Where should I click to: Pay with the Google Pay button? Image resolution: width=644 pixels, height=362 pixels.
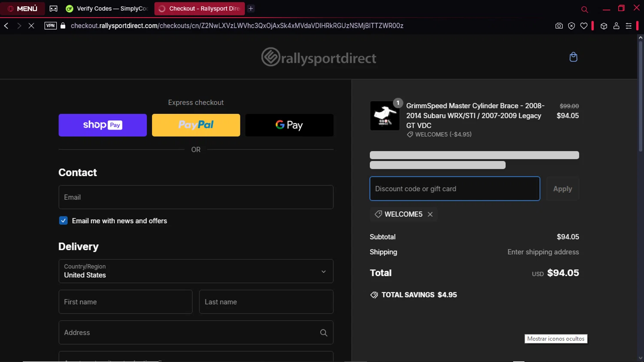pos(289,125)
